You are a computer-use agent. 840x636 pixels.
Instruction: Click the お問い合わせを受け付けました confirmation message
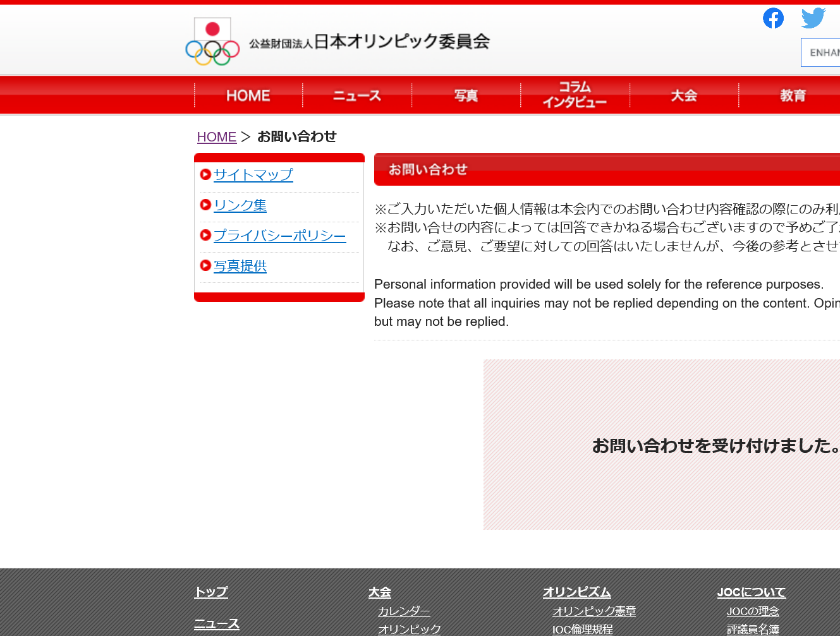pyautogui.click(x=716, y=445)
